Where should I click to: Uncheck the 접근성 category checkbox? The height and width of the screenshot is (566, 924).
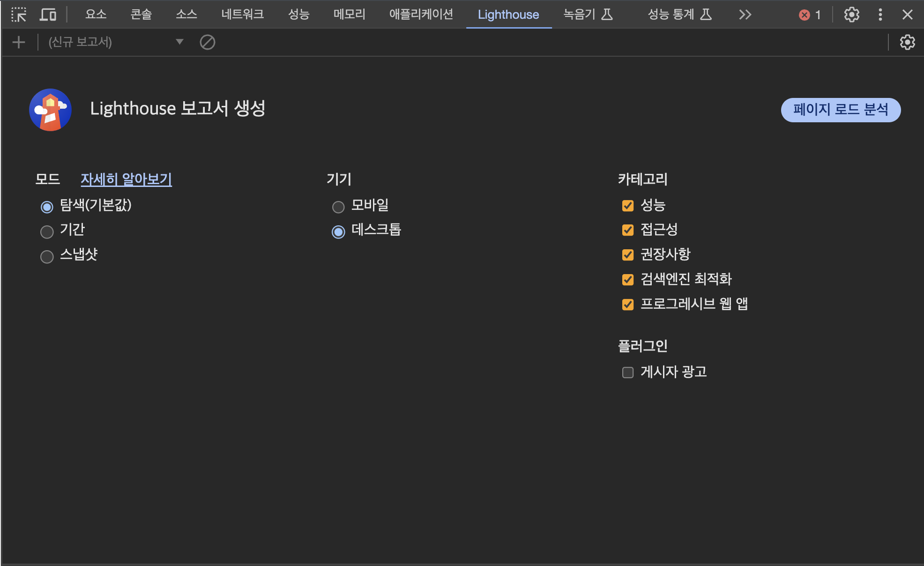click(x=628, y=230)
